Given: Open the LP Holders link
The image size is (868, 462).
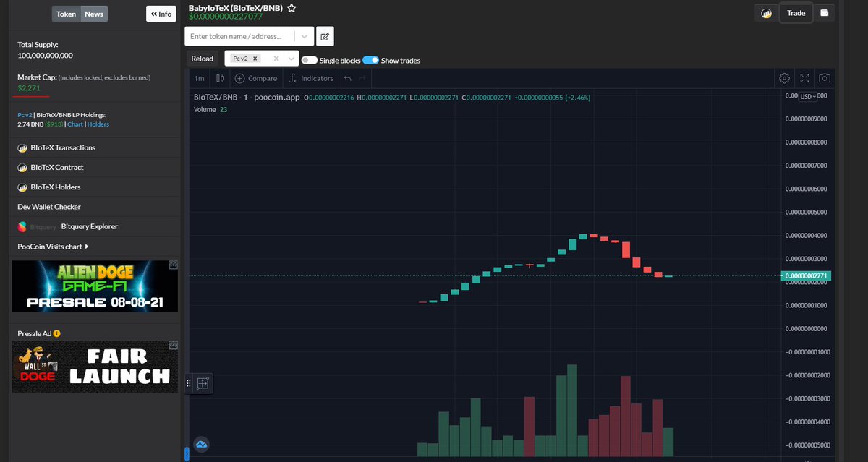Looking at the screenshot, I should [98, 124].
